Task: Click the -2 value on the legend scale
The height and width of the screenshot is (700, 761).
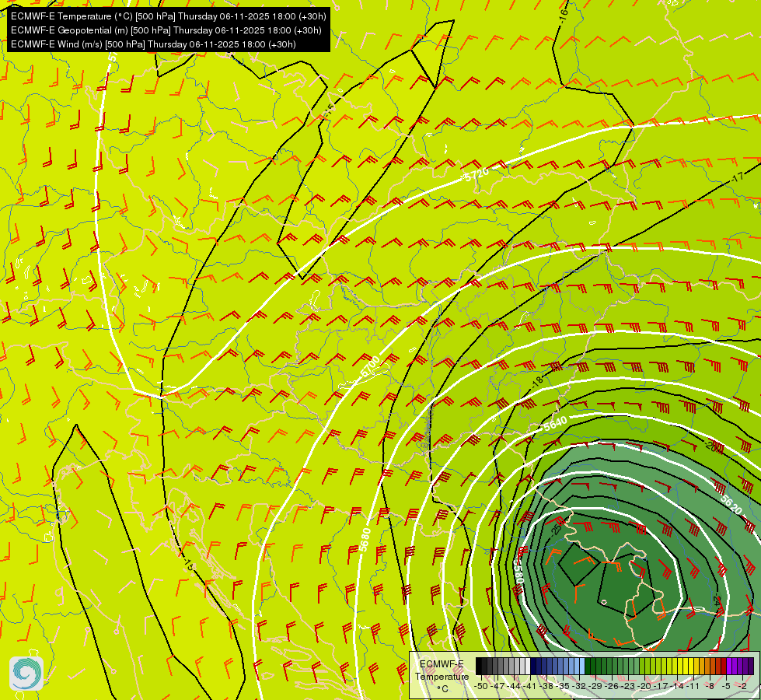Action: [742, 686]
